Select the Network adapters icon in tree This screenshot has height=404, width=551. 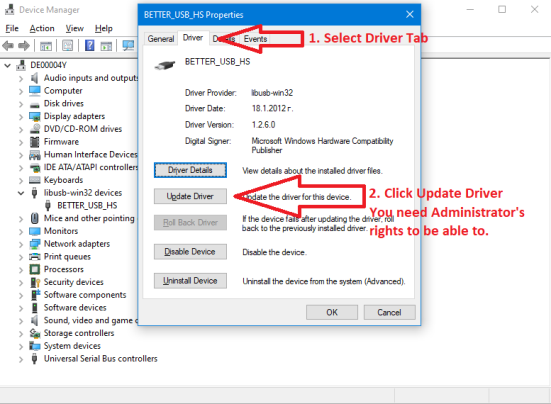[x=35, y=244]
